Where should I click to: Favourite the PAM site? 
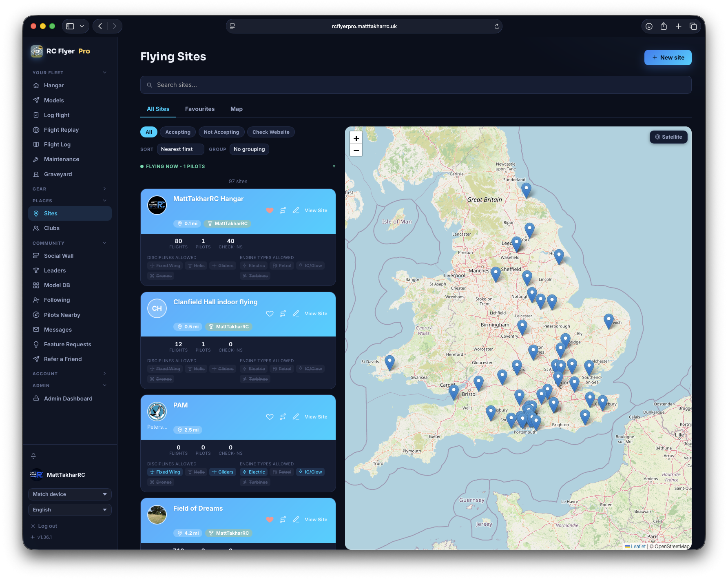[x=270, y=417]
